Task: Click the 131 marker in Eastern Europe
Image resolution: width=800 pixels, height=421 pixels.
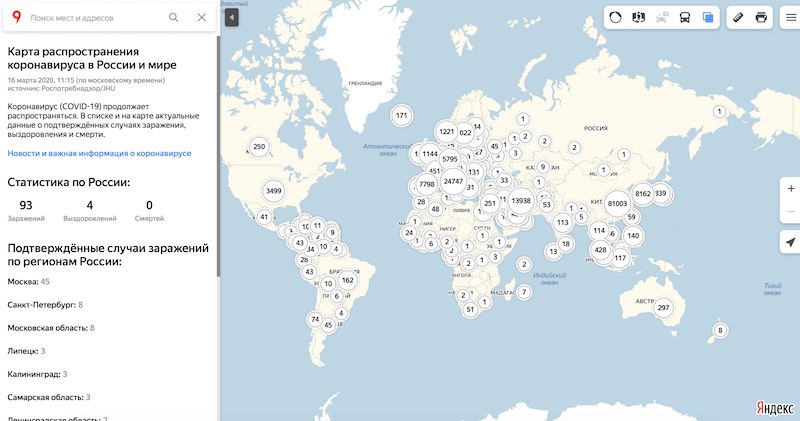Action: click(474, 172)
